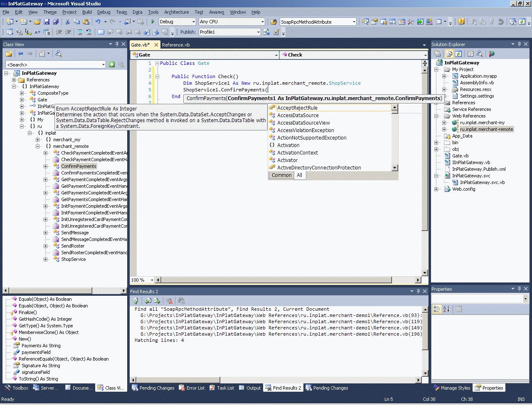Click the Categorized icon in Properties panel
This screenshot has height=405, width=532.
437,309
